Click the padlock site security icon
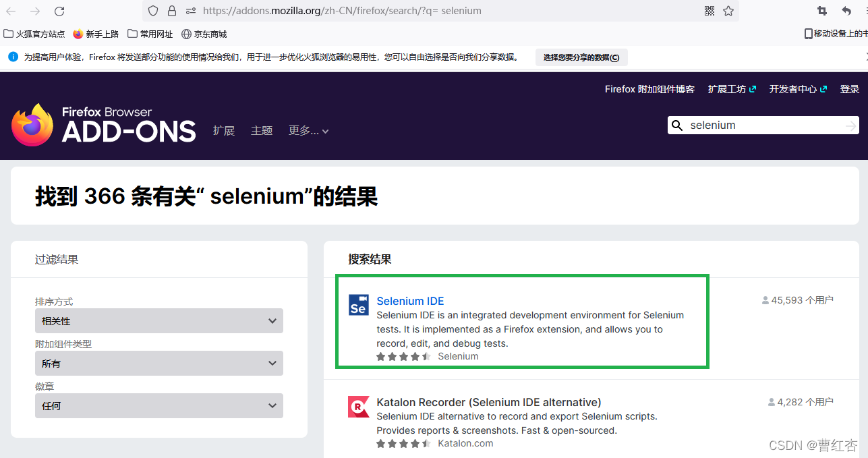Image resolution: width=868 pixels, height=458 pixels. (x=172, y=11)
